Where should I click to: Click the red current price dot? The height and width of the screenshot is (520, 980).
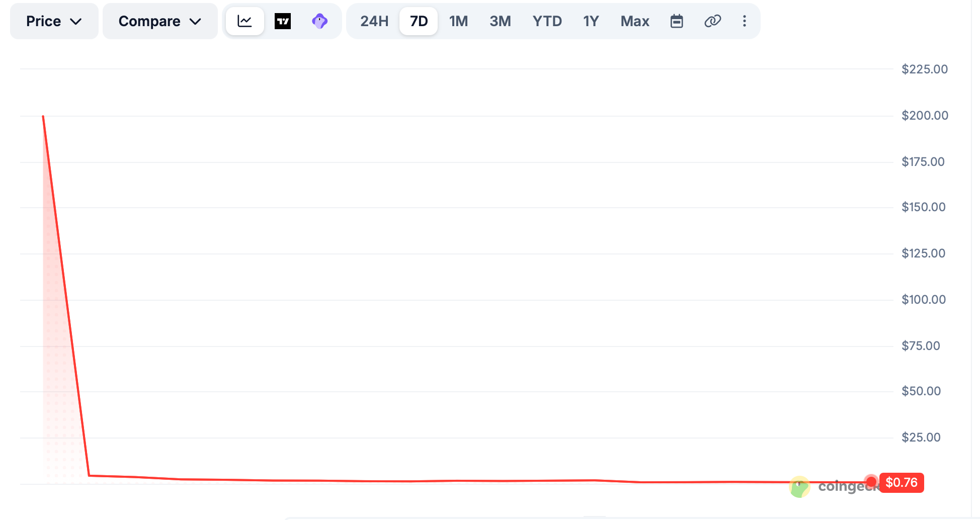tap(871, 482)
